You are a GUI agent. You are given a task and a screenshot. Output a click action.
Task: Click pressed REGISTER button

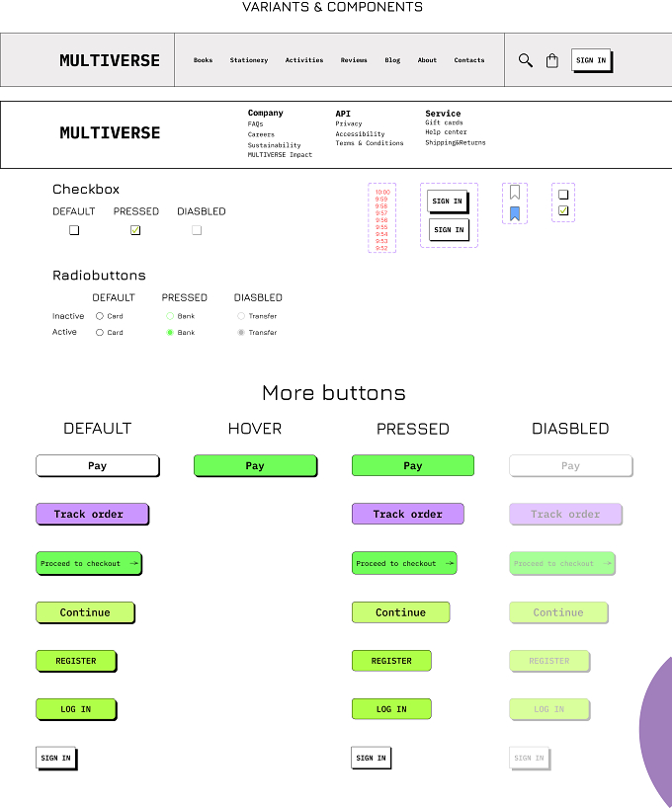(391, 661)
